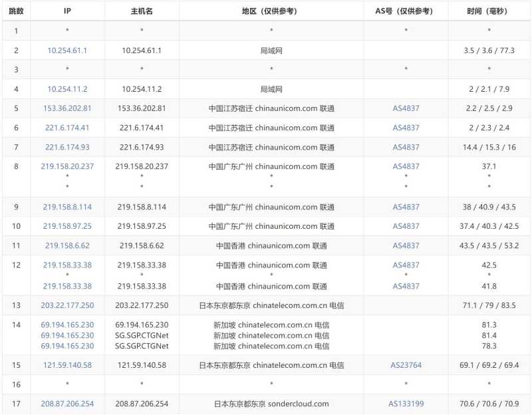Viewport: 532px width, 415px height.
Task: Click the 153.36.202.81 IP link
Action: click(66, 108)
